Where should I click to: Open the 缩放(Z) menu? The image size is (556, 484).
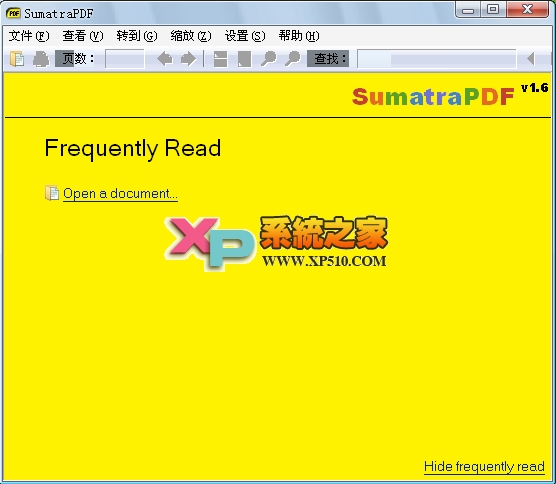point(191,36)
